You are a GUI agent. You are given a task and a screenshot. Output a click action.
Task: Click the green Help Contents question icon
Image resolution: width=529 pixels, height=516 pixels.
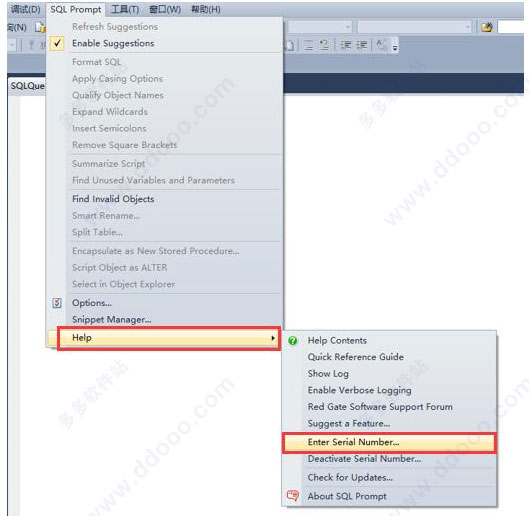click(293, 341)
